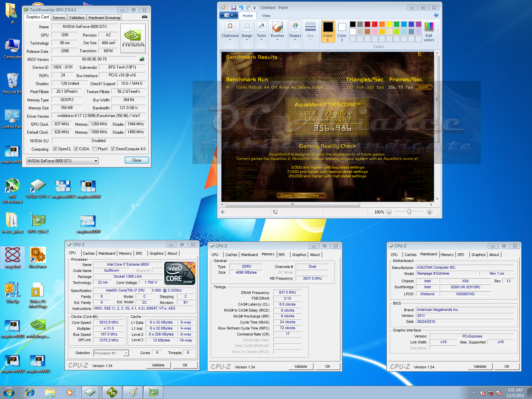The height and width of the screenshot is (399, 532).
Task: Click the Save icon in Paint's quick access toolbar
Action: pos(234,7)
